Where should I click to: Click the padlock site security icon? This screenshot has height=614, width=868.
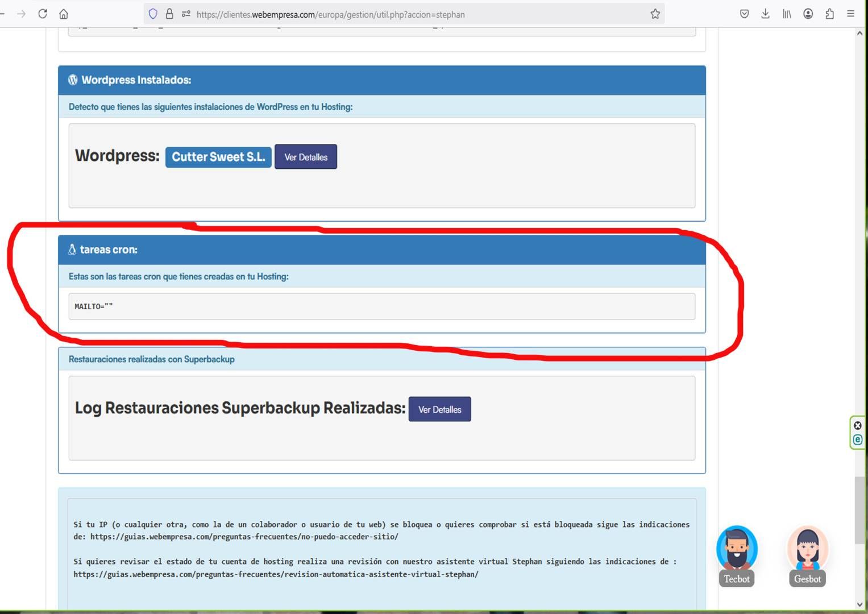click(x=169, y=14)
